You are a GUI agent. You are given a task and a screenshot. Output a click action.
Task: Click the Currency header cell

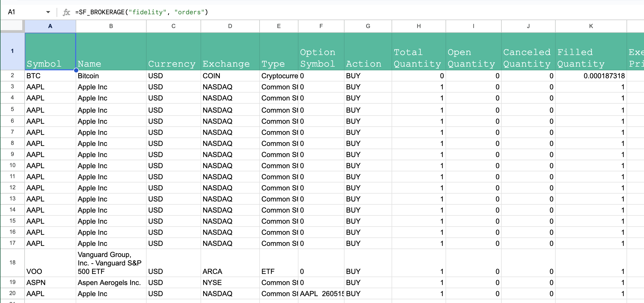[174, 51]
